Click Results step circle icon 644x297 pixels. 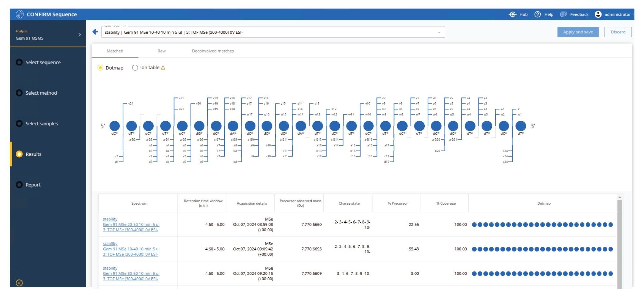coord(19,154)
